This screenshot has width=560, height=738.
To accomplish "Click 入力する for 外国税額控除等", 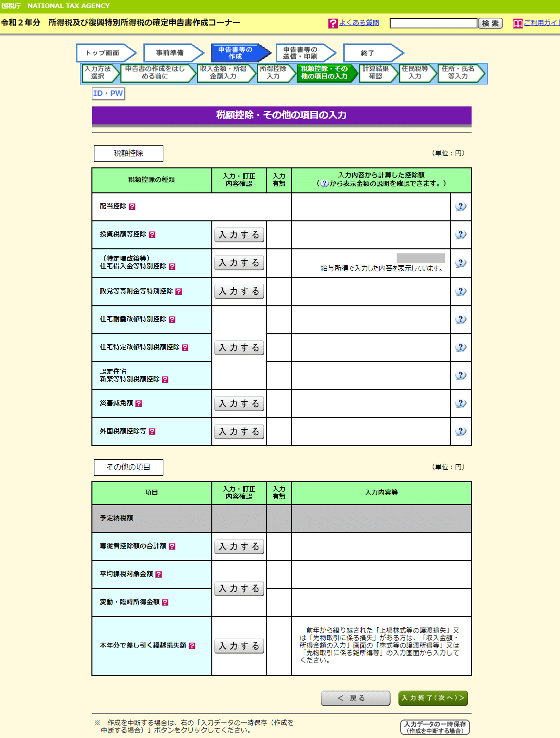I will coord(239,432).
